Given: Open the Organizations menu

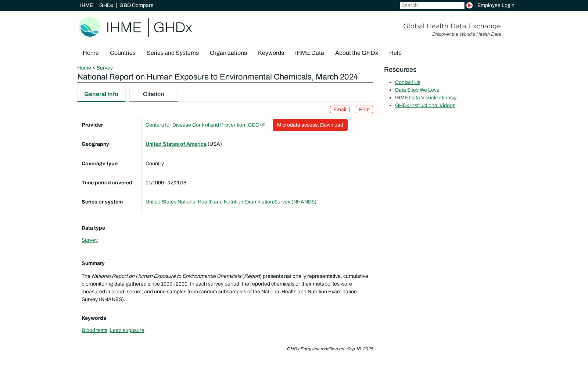Looking at the screenshot, I should pyautogui.click(x=228, y=53).
